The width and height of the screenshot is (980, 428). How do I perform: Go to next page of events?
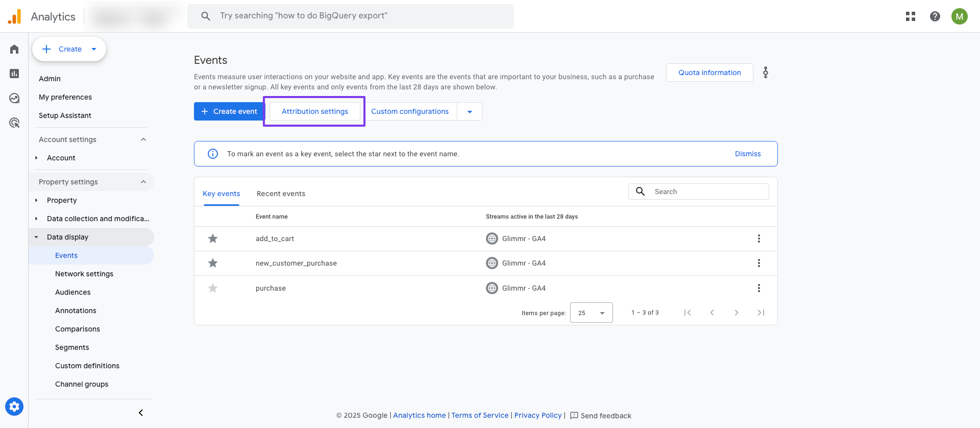point(737,313)
